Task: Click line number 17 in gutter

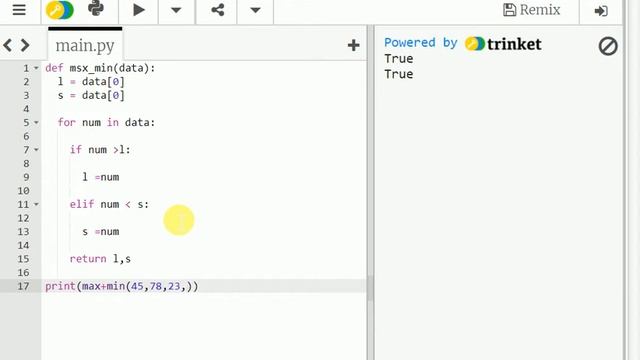Action: [23, 286]
